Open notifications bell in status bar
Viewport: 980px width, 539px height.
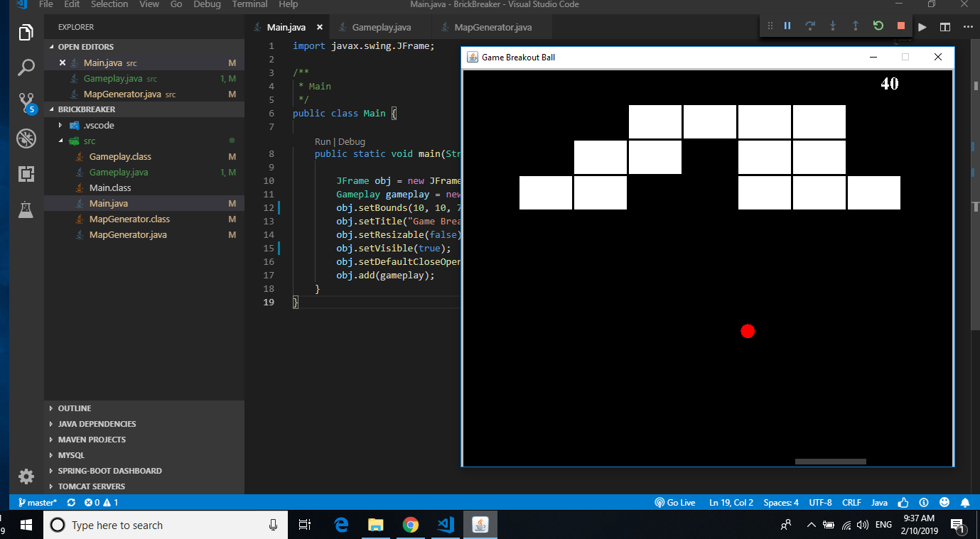point(965,502)
